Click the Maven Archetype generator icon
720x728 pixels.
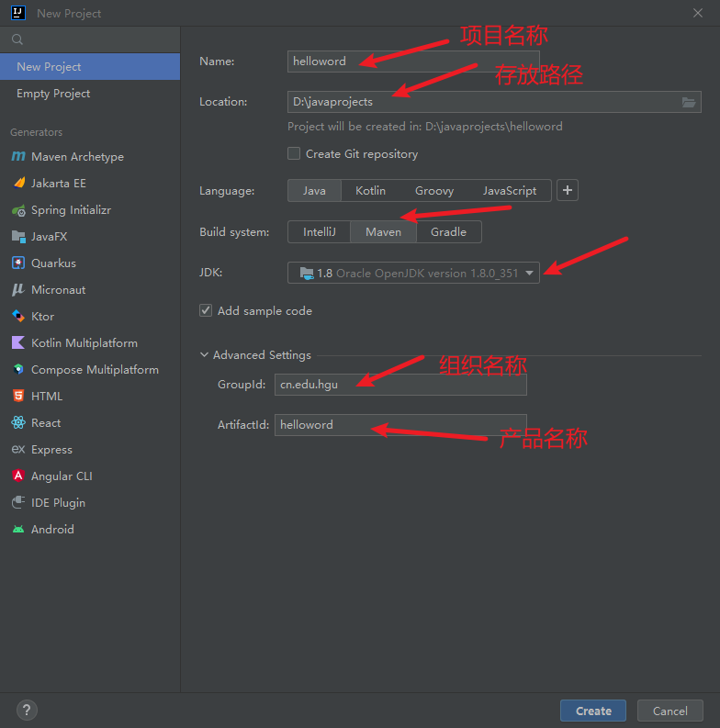point(18,156)
